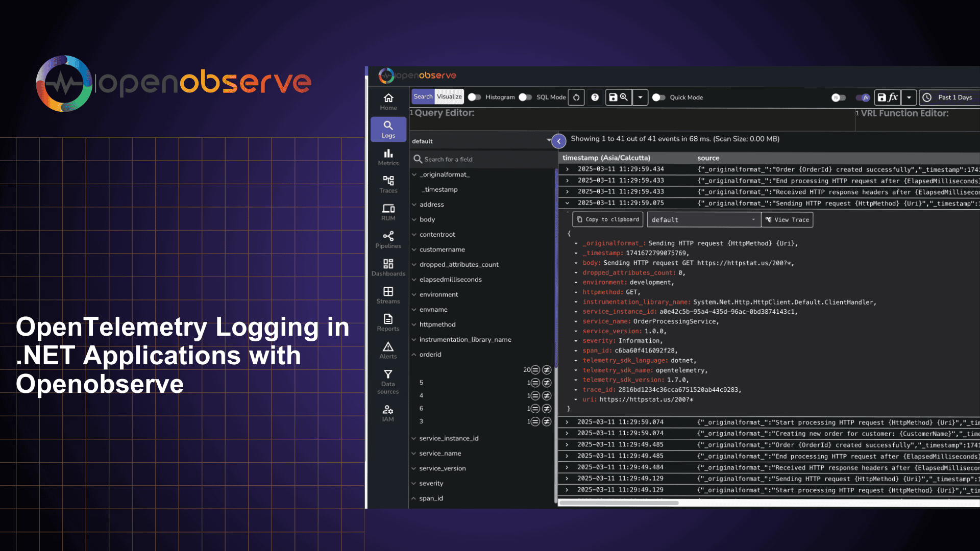
Task: Click the View Trace button
Action: (787, 219)
